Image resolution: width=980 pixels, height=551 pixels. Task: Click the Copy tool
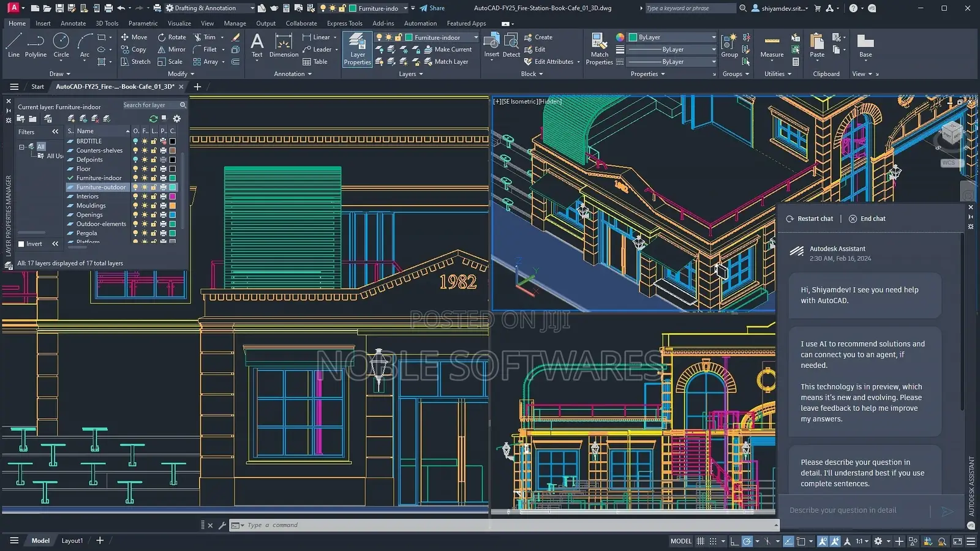click(134, 50)
